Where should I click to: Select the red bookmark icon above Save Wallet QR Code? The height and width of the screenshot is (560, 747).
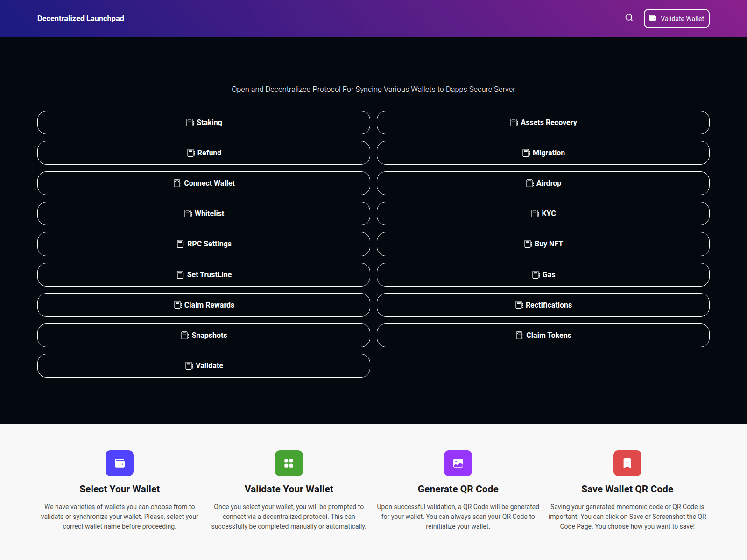(627, 463)
